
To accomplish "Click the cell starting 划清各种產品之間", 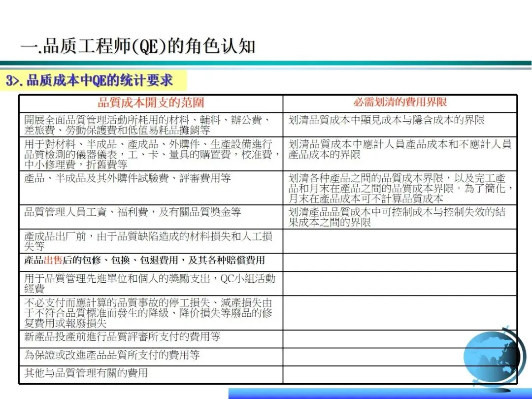I will click(x=400, y=188).
